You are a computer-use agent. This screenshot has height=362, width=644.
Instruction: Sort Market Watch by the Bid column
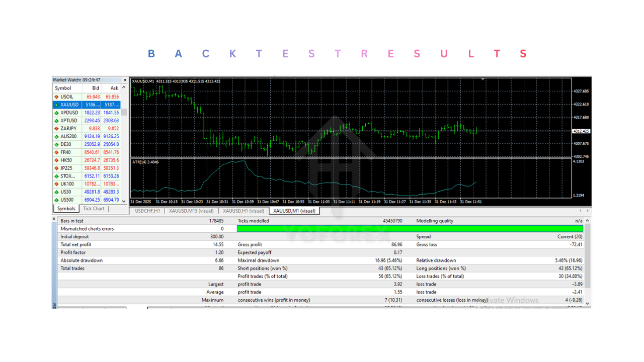[97, 88]
